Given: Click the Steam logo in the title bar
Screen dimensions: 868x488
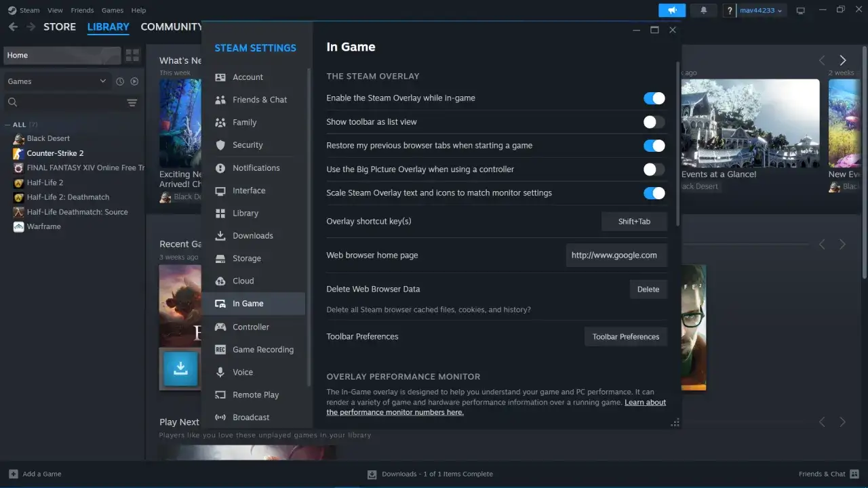Looking at the screenshot, I should click(12, 10).
